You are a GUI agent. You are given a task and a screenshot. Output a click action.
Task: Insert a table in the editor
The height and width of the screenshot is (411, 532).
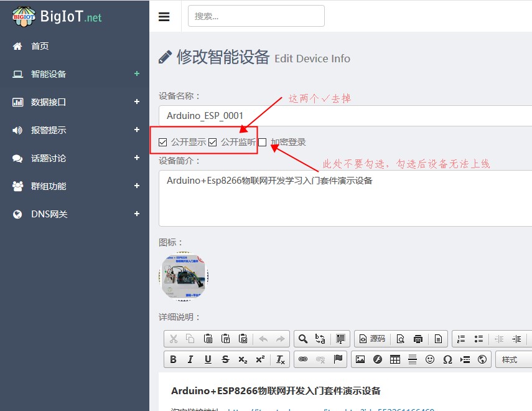tap(394, 359)
